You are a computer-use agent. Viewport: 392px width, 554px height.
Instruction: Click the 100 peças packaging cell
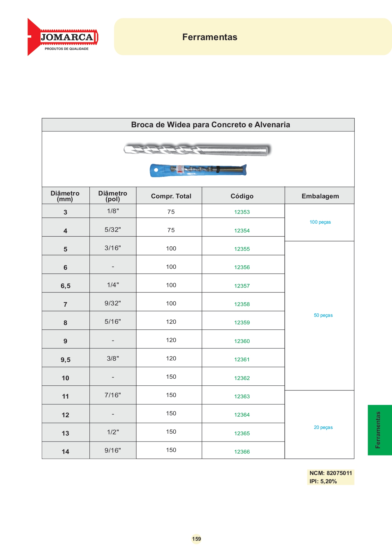(x=320, y=222)
